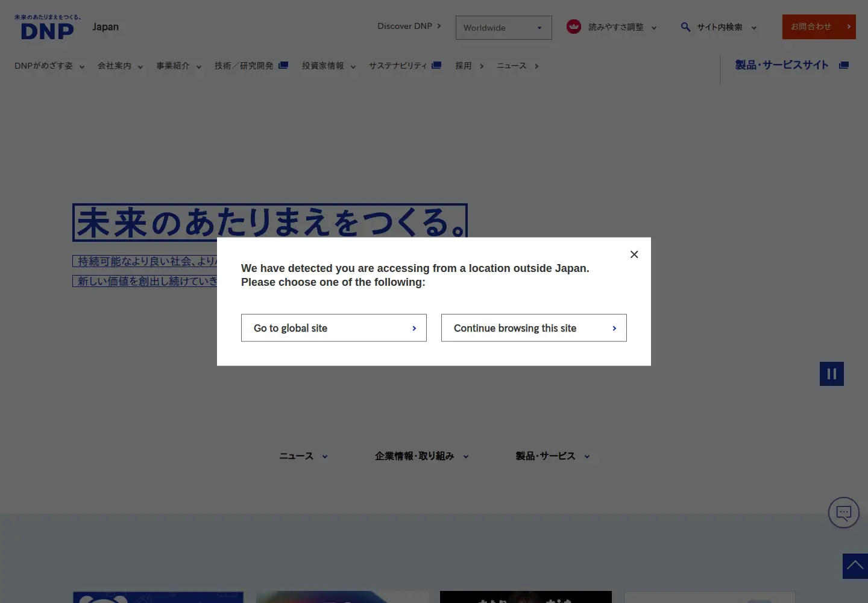Image resolution: width=868 pixels, height=603 pixels.
Task: Open the ニュース item in top navigation
Action: [x=518, y=66]
